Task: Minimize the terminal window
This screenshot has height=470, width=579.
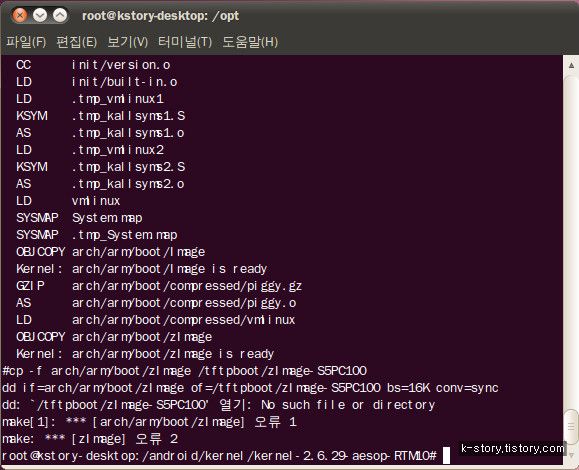Action: coord(40,16)
